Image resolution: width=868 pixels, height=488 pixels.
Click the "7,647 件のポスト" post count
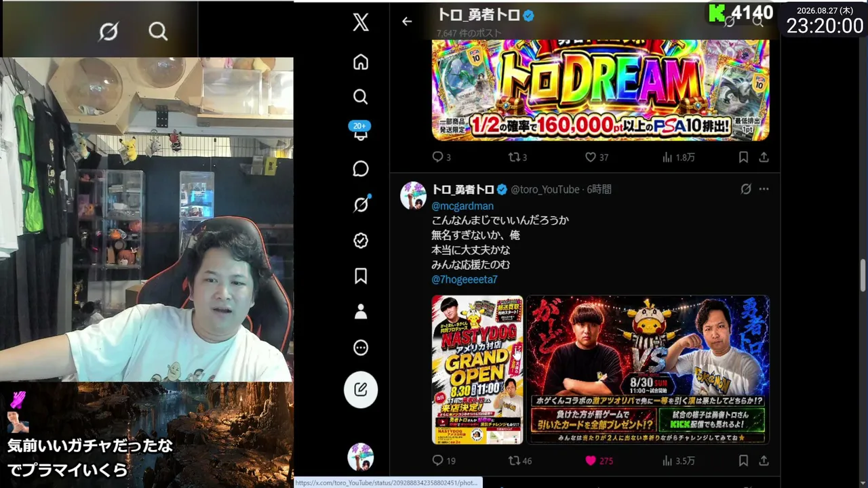tap(469, 33)
